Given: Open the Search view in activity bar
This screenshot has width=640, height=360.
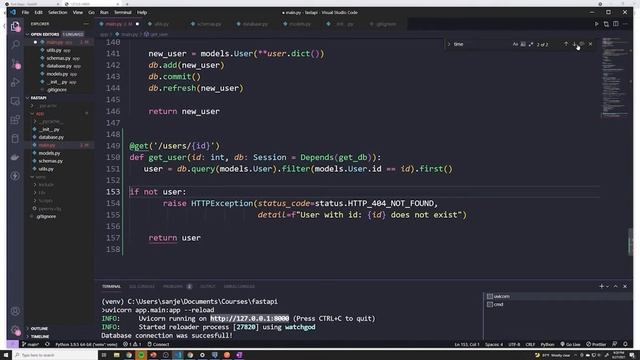Looking at the screenshot, I should 16,44.
